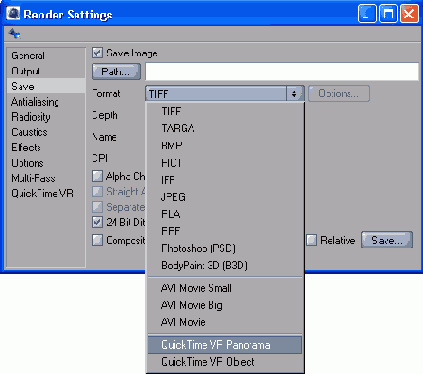Click the Render Settings app icon in title bar

(x=13, y=13)
